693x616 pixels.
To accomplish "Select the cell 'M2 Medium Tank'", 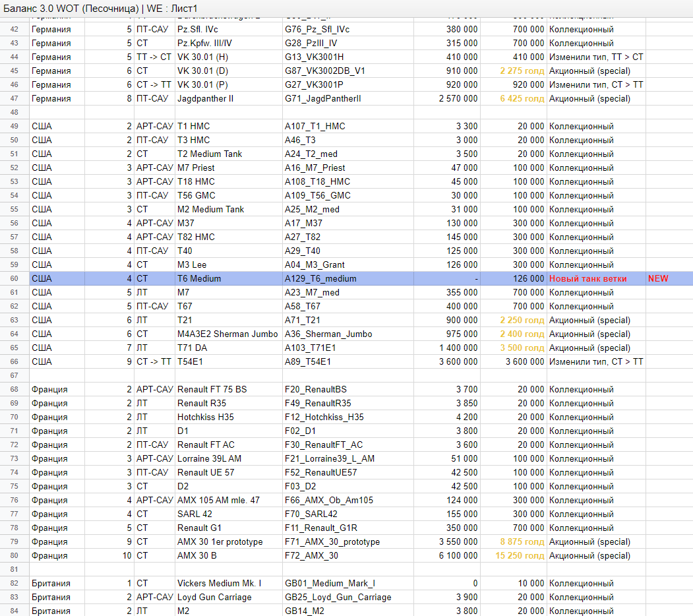I will [x=229, y=209].
